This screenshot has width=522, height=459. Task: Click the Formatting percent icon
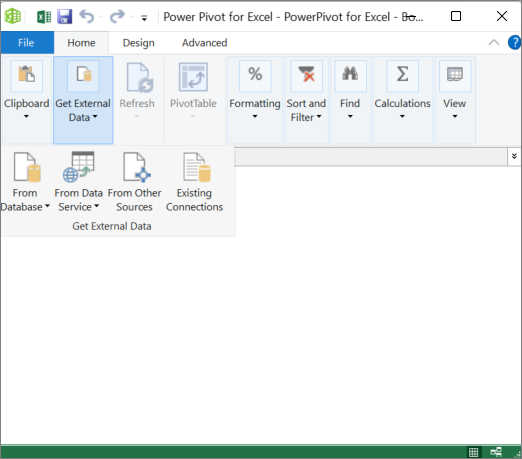(x=255, y=76)
